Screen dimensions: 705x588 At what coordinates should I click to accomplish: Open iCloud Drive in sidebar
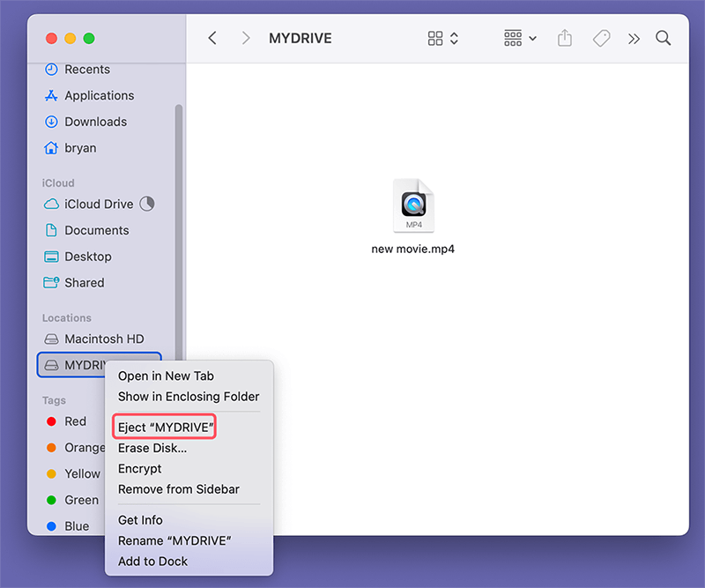coord(99,204)
